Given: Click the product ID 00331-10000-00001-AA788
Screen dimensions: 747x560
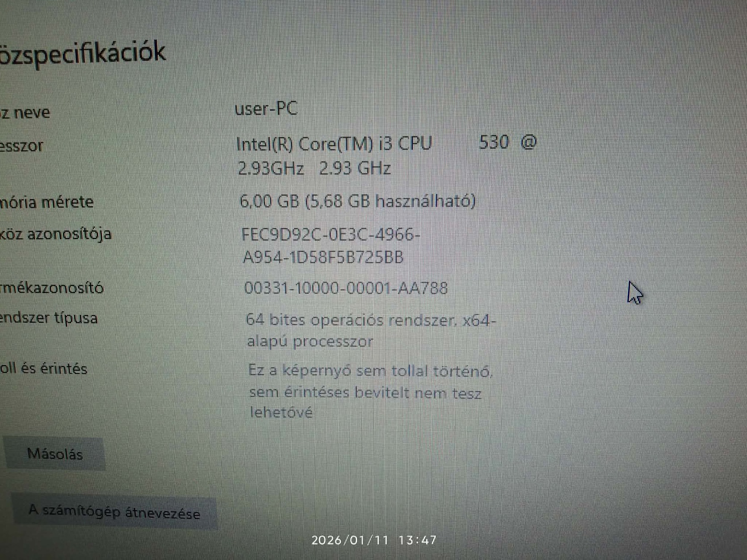Looking at the screenshot, I should pos(346,288).
